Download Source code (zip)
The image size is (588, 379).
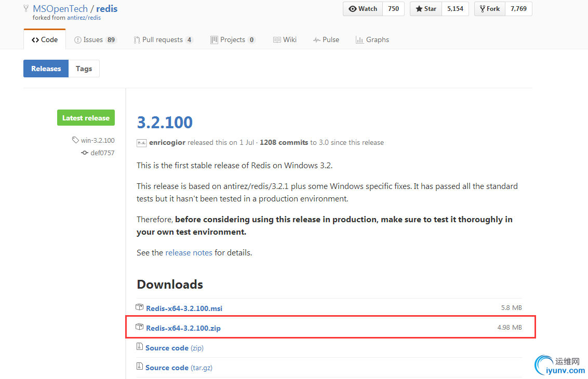(175, 348)
